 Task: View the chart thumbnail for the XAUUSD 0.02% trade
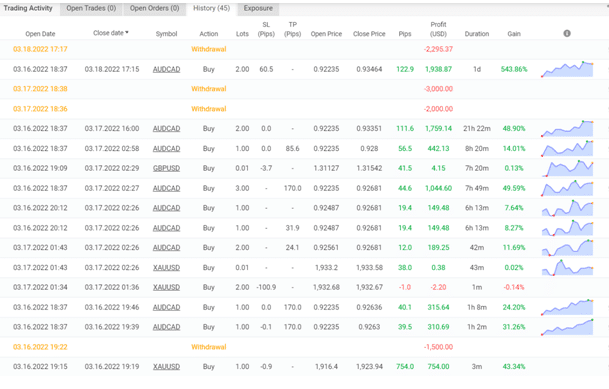(567, 267)
